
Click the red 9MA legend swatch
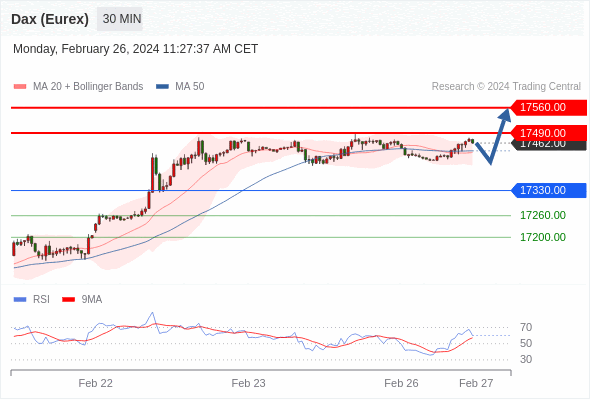tap(68, 300)
